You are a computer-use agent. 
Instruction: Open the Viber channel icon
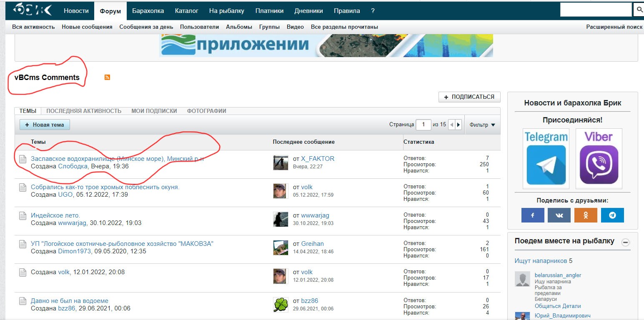[x=599, y=158]
